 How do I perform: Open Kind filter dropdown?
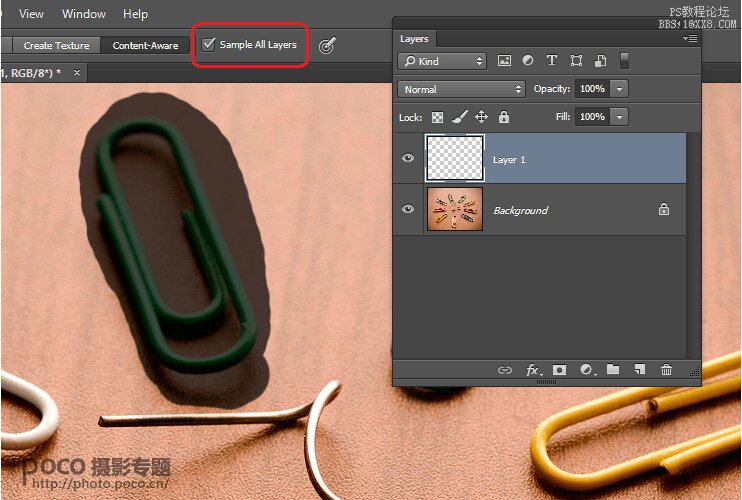[x=442, y=61]
